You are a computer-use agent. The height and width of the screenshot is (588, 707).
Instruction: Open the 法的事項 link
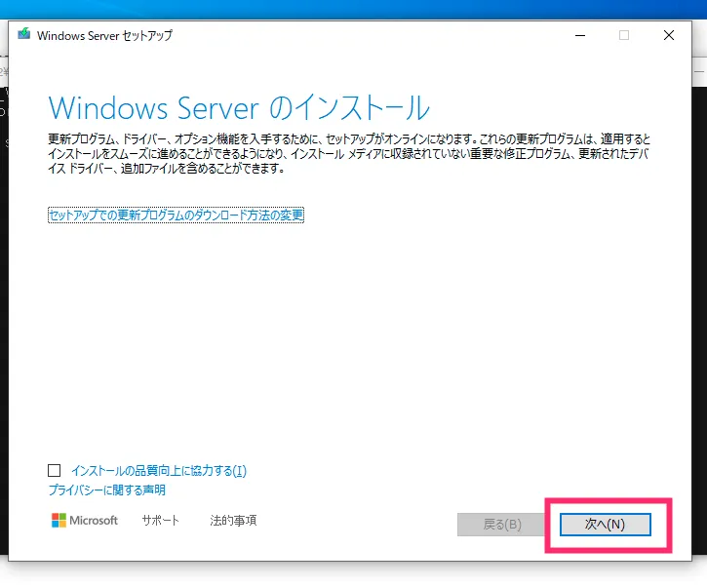[233, 521]
